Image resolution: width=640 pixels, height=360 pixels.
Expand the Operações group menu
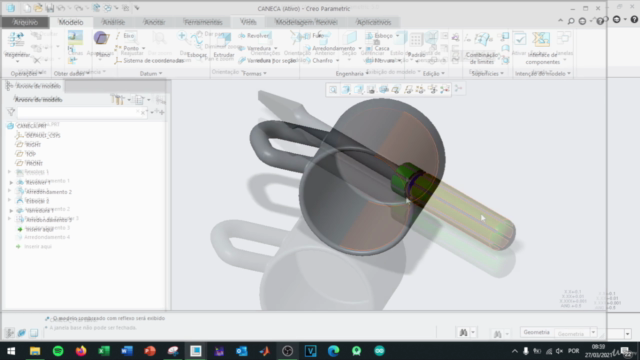26,73
